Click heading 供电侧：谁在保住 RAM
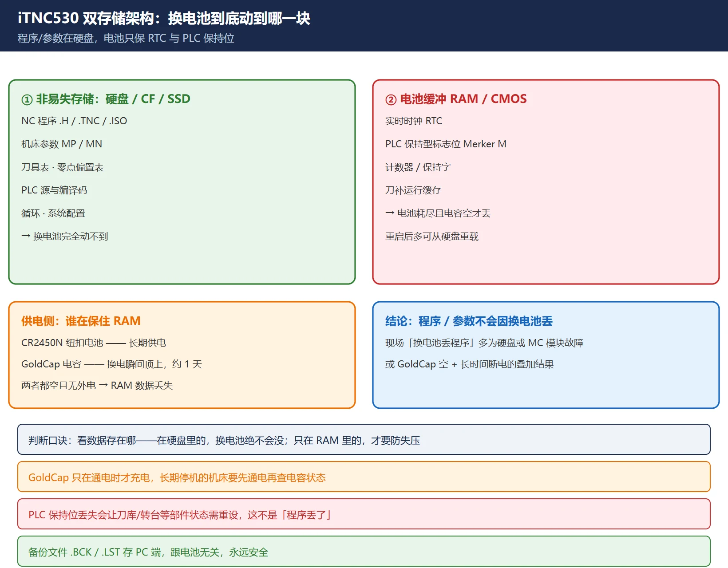 81,320
